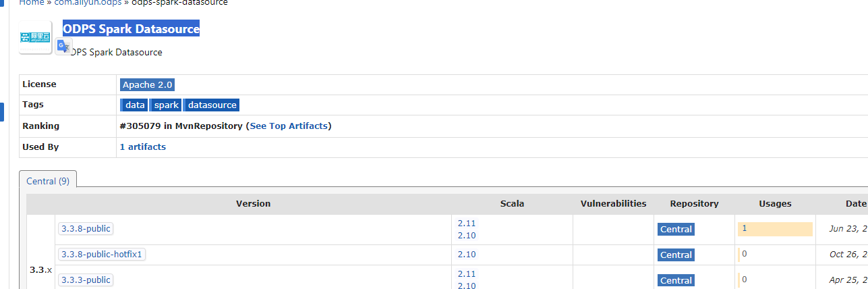Go to the Home breadcrumb link
The image size is (868, 289).
coord(31,2)
